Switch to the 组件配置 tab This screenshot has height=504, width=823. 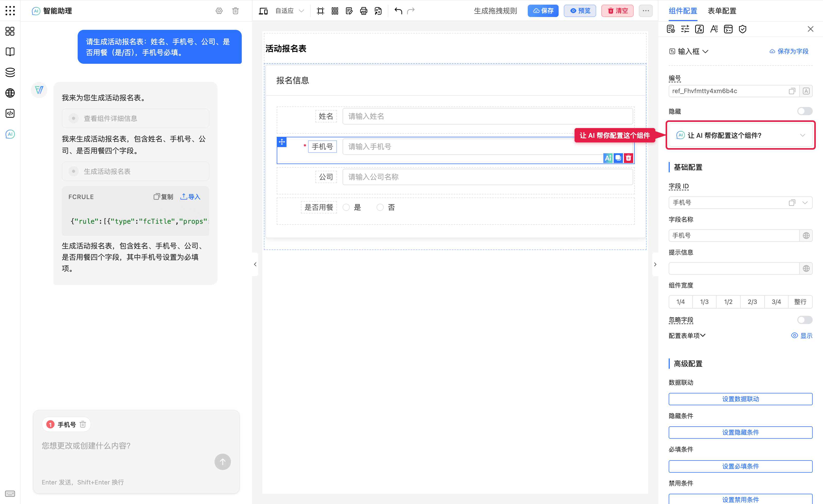tap(683, 11)
